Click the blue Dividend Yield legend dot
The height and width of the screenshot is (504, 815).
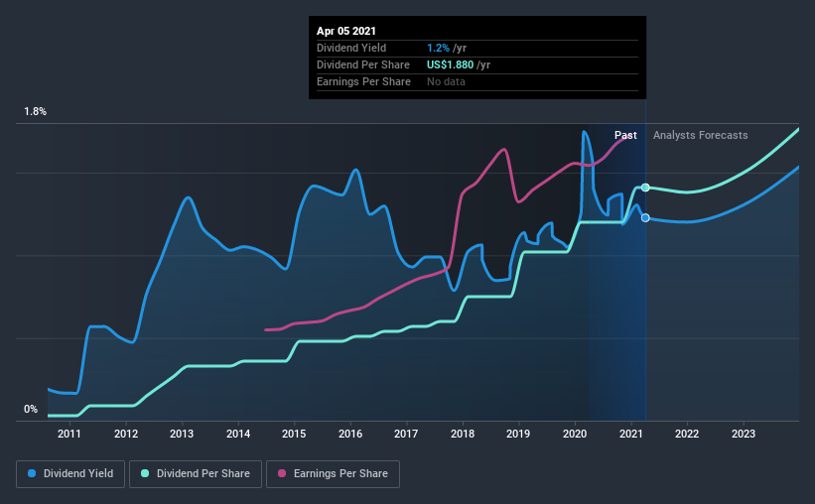point(32,473)
